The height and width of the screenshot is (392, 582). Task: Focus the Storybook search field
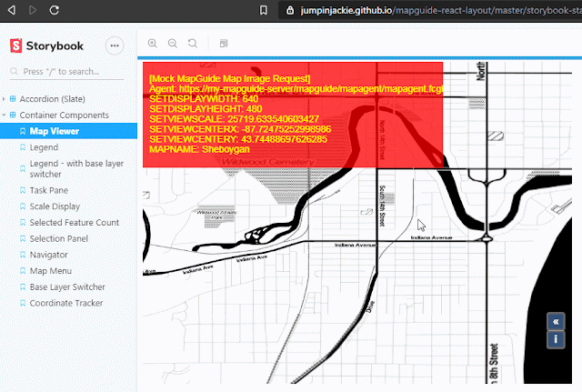[66, 71]
